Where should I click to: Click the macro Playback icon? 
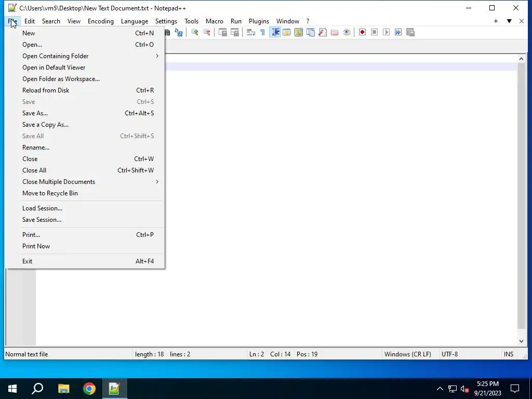pyautogui.click(x=386, y=32)
